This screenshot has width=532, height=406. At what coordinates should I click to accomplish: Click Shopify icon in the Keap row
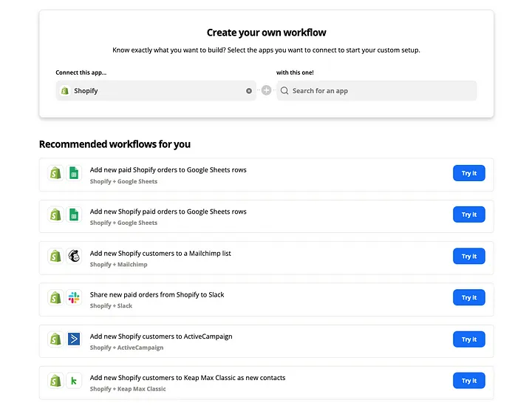click(x=55, y=381)
